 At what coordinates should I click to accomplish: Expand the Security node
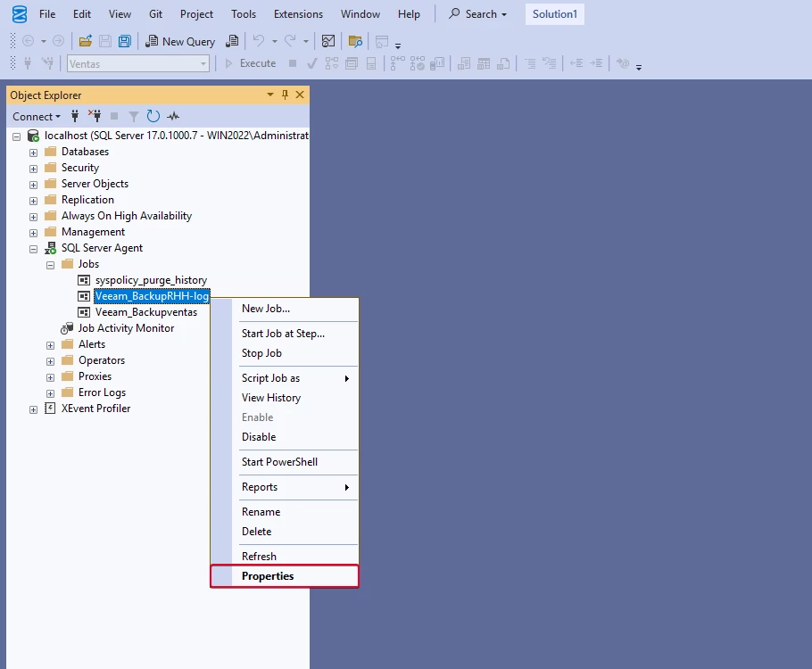pyautogui.click(x=33, y=169)
